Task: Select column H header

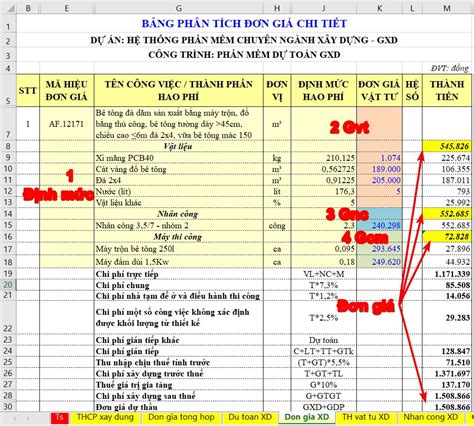Action: [x=277, y=8]
